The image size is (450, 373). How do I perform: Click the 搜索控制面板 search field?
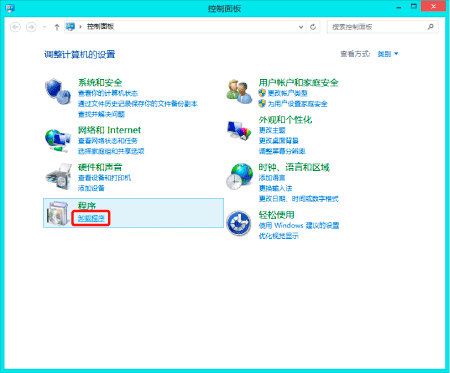click(x=383, y=27)
